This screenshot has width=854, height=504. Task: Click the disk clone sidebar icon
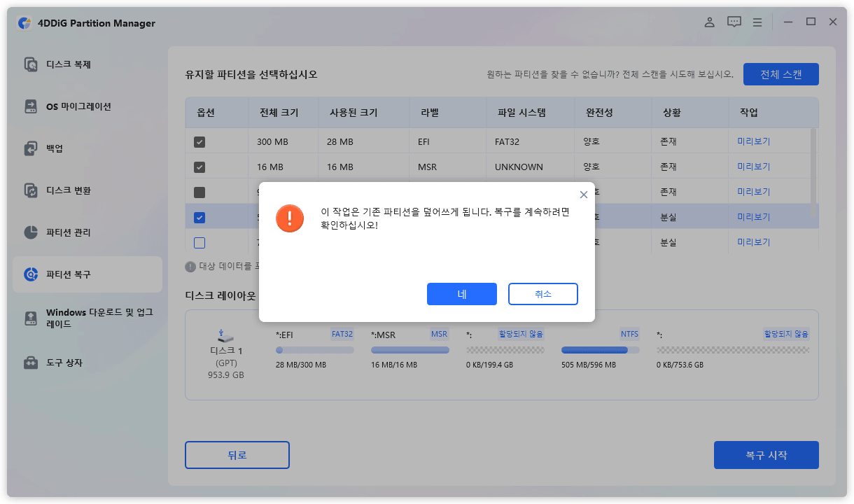click(31, 64)
